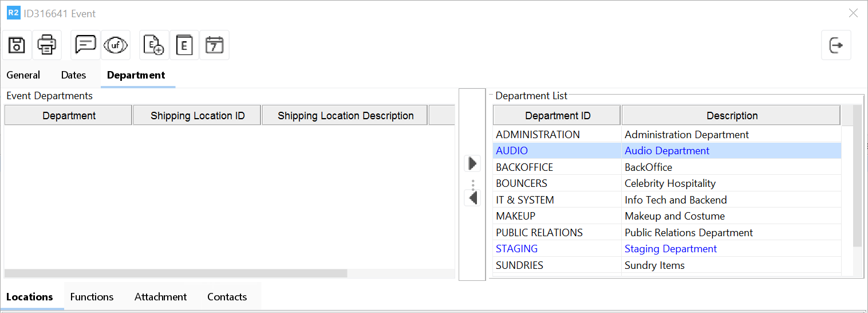Screen dimensions: 868x313
Task: Select the STAGING department row
Action: point(516,249)
